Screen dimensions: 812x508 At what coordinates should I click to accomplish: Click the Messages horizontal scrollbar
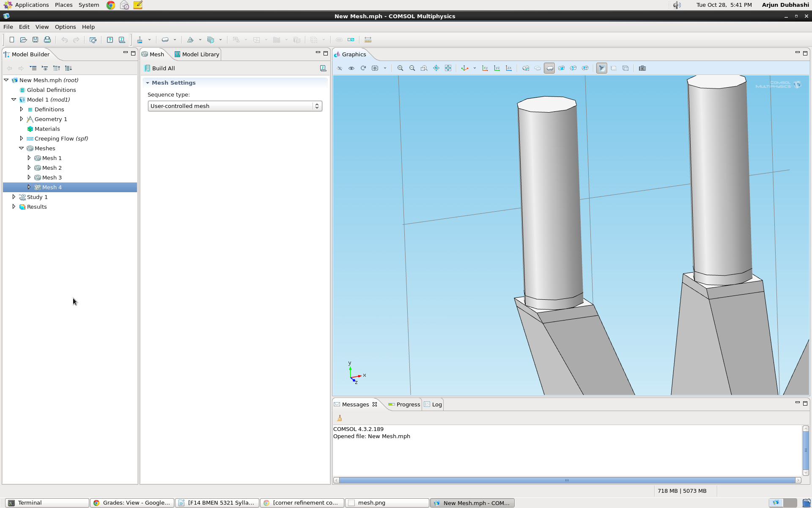pyautogui.click(x=567, y=480)
